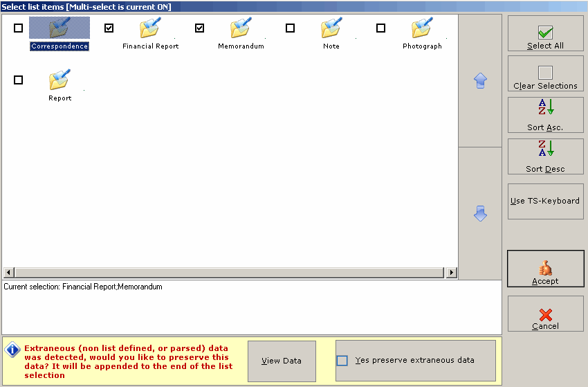Viewport: 588px width, 387px height.
Task: Tick the Photograph checkbox
Action: [x=380, y=28]
